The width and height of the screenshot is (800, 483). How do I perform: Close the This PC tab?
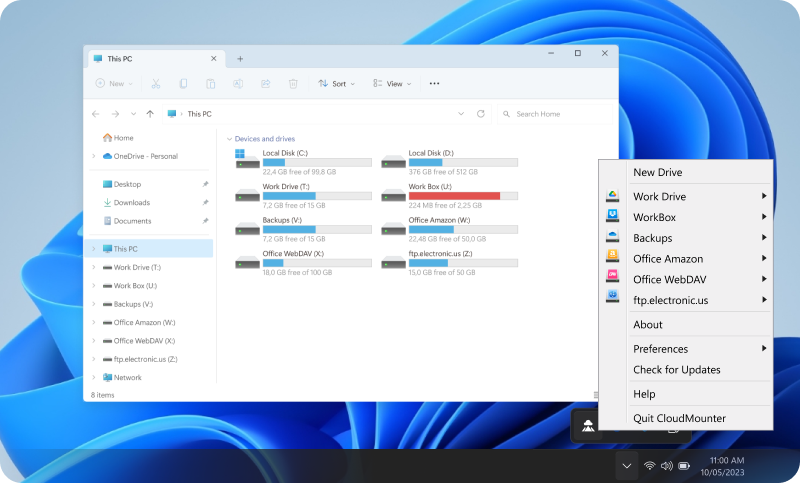[214, 59]
